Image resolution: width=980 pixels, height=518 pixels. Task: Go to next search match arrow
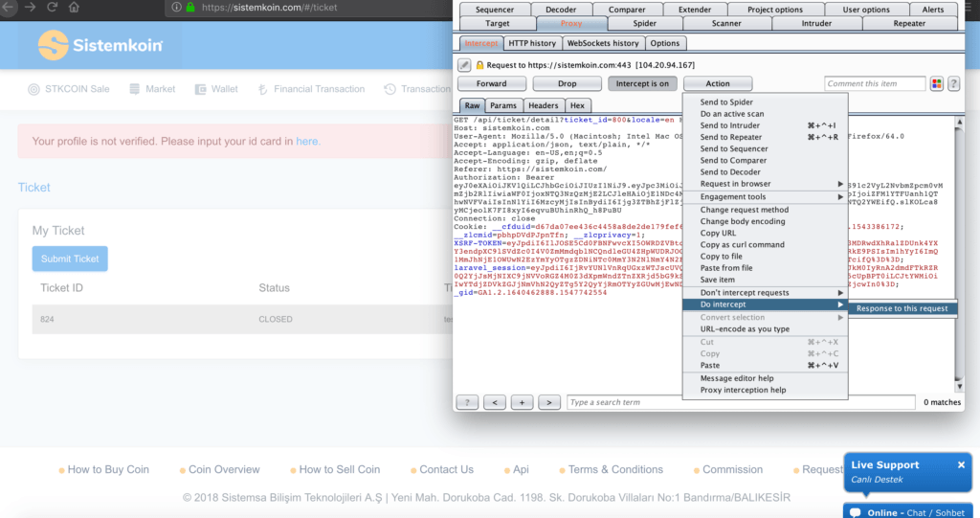tap(549, 402)
